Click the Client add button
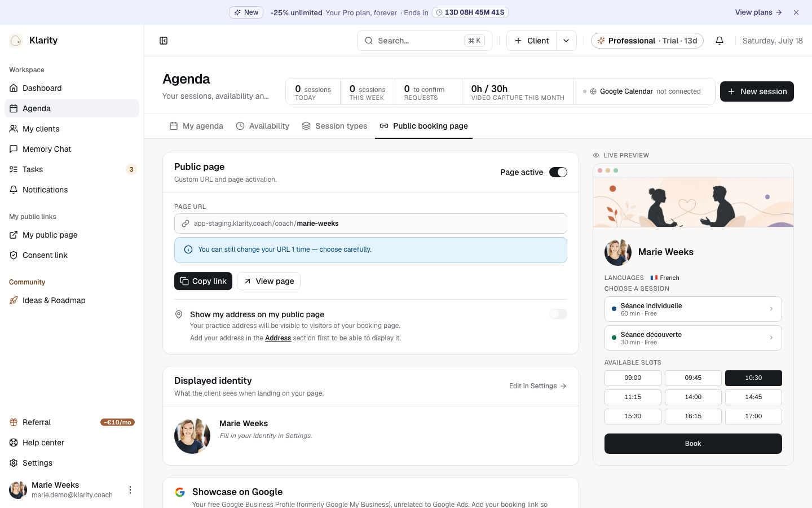Viewport: 812px width, 508px height. click(x=532, y=41)
